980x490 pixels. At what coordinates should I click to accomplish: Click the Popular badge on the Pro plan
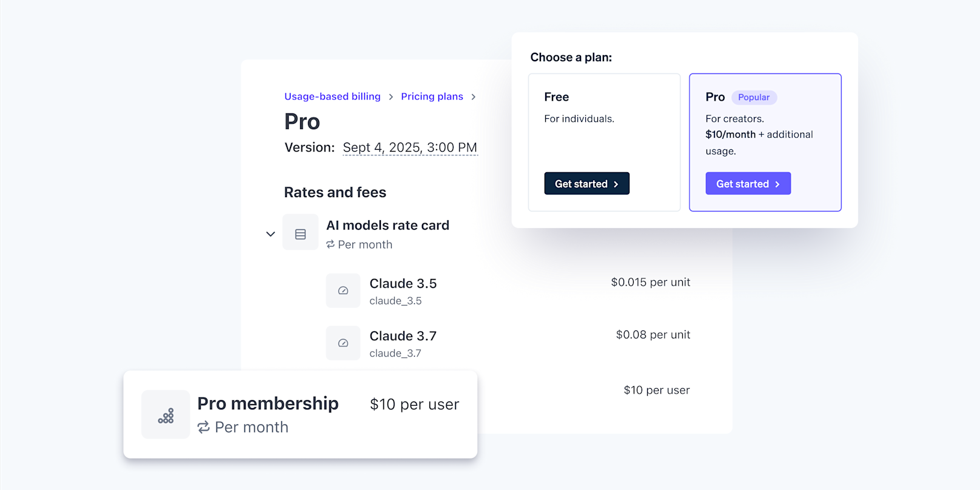[753, 97]
